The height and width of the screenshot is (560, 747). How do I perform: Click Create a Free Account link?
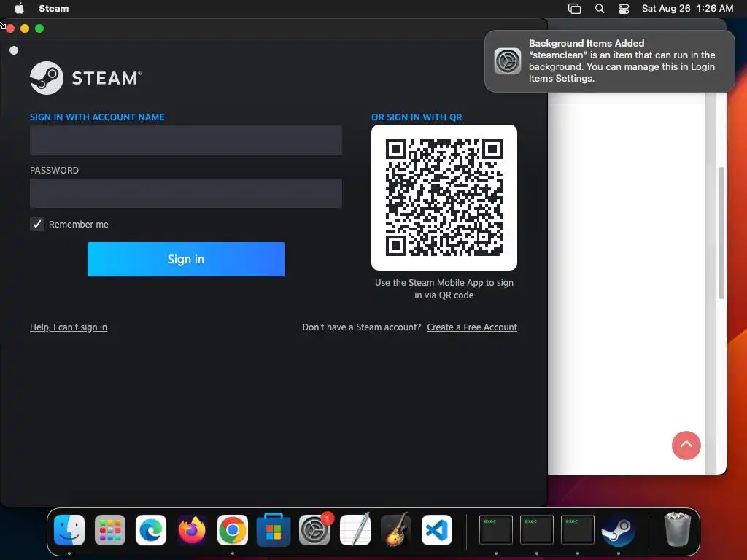pos(472,327)
